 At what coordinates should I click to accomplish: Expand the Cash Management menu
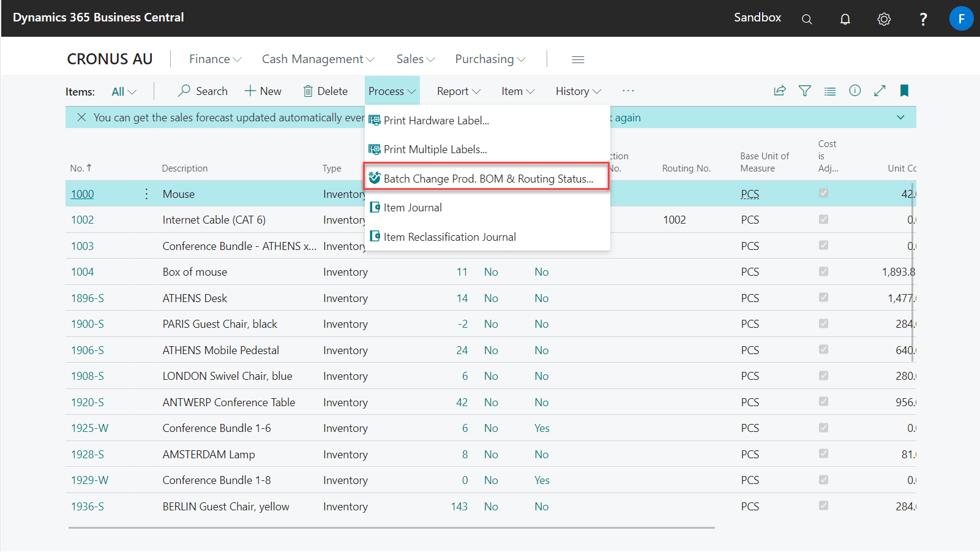[x=318, y=59]
